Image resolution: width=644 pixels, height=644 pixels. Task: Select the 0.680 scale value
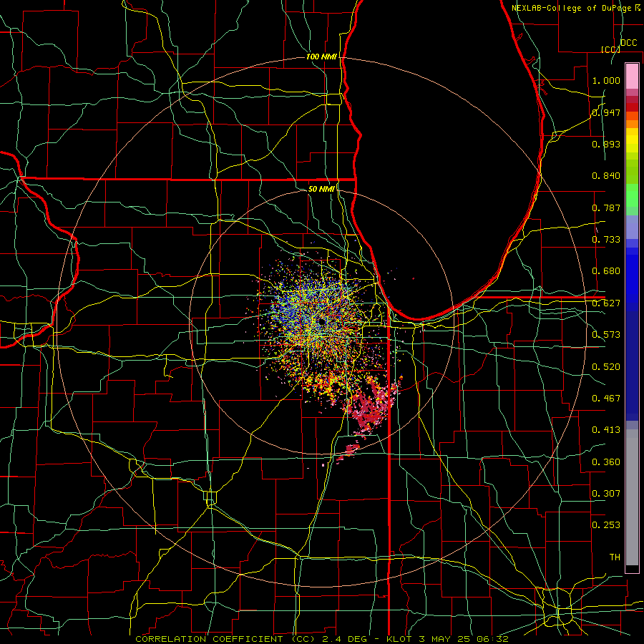pos(606,271)
